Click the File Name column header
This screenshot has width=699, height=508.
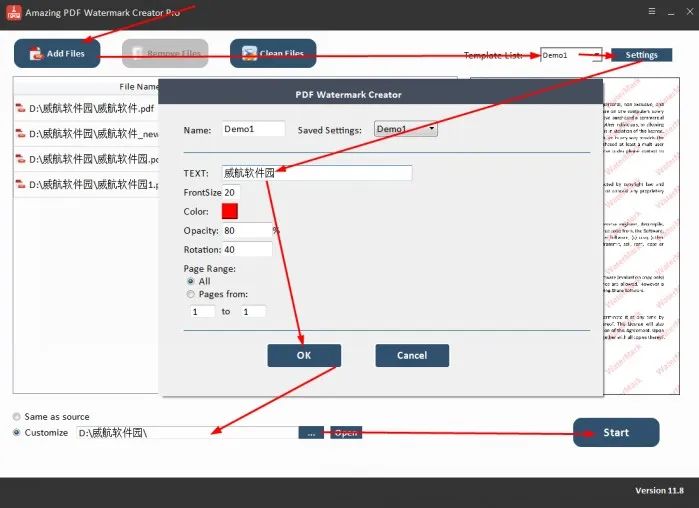(139, 86)
